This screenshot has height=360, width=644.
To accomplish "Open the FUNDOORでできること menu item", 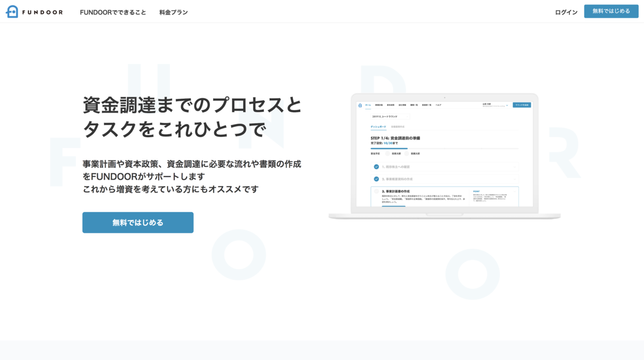I will pyautogui.click(x=113, y=12).
